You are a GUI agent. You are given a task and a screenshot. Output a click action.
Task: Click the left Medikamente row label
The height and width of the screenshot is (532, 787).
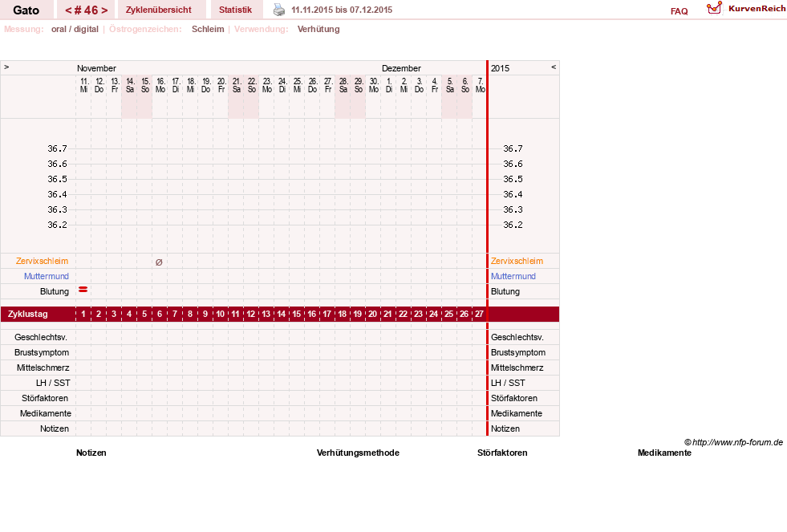pos(46,413)
